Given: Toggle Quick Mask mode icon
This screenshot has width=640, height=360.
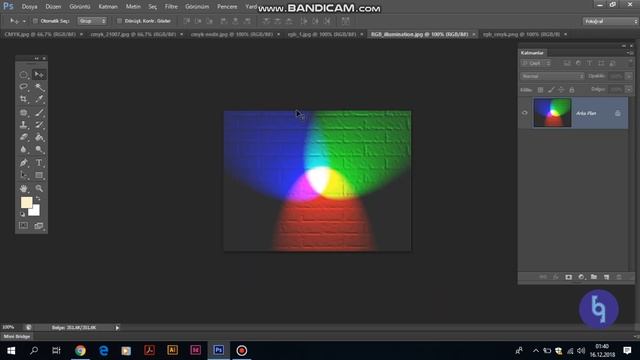Looking at the screenshot, I should (x=24, y=226).
